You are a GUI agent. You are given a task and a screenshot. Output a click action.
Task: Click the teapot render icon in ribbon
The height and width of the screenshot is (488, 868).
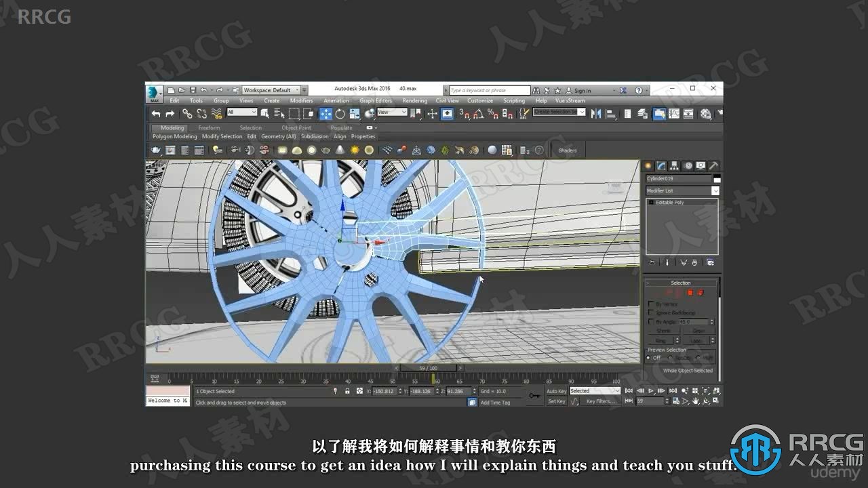tap(155, 150)
